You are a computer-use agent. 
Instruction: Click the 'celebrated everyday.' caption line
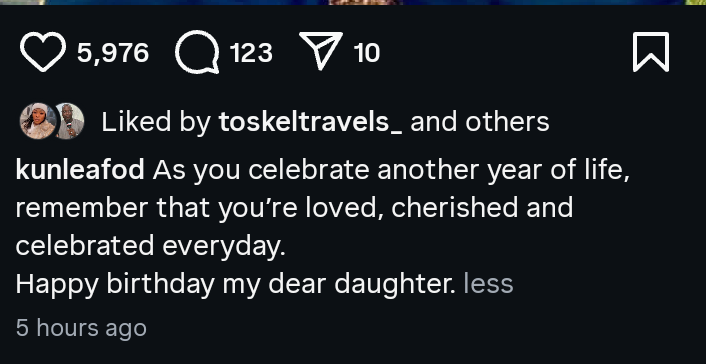151,247
